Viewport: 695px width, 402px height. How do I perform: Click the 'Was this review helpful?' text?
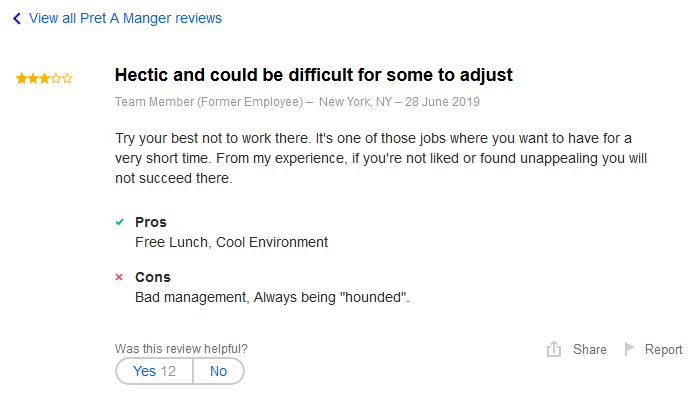181,349
